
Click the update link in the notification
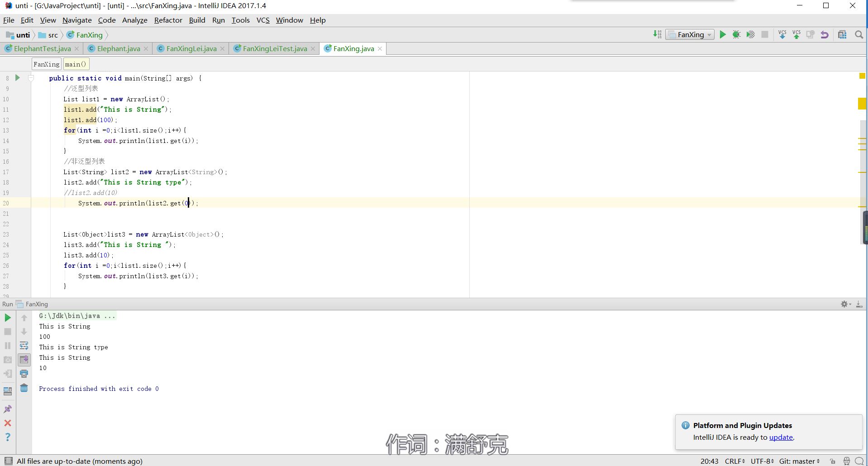pos(781,437)
